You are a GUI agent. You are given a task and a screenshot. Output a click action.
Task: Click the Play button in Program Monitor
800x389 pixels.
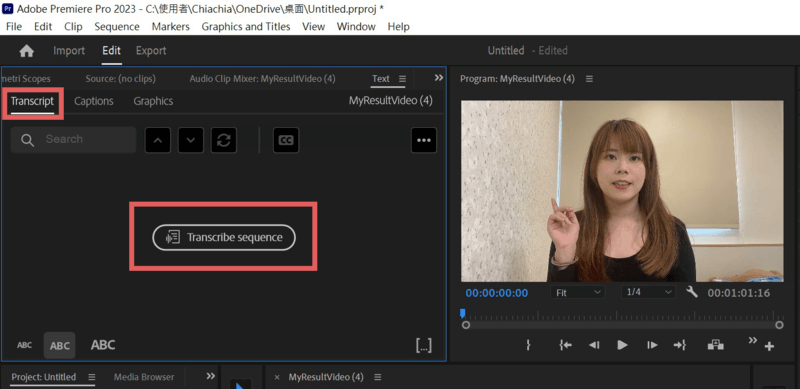pos(622,345)
